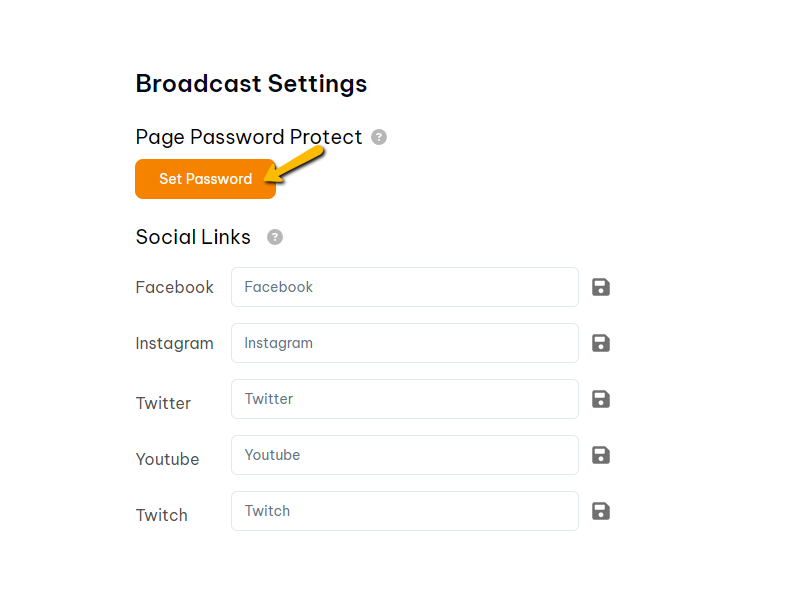
Task: Open the Page Password Protect help icon
Action: tap(378, 137)
